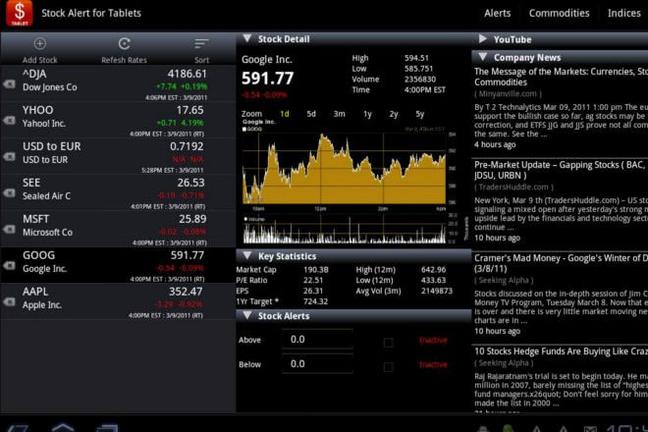
Task: Tap the recent apps icon in system bar
Action: click(107, 428)
